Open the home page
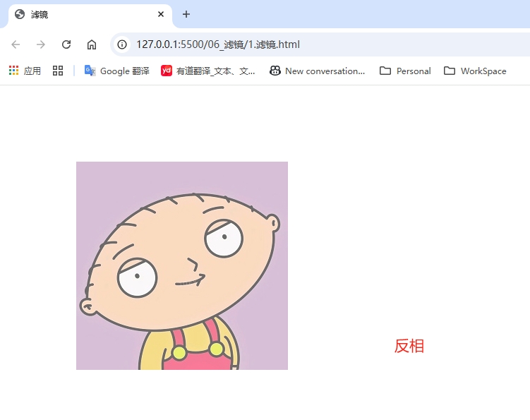This screenshot has width=530, height=420. (x=92, y=44)
